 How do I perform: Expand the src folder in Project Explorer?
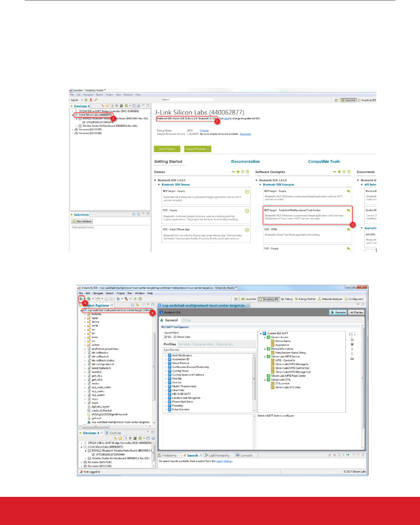click(x=85, y=341)
